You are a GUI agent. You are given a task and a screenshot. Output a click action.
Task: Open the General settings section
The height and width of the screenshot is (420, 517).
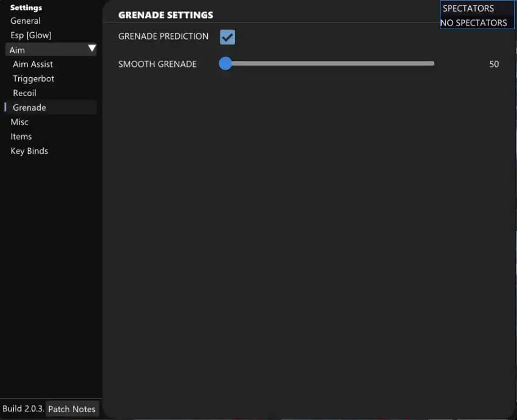pyautogui.click(x=26, y=21)
